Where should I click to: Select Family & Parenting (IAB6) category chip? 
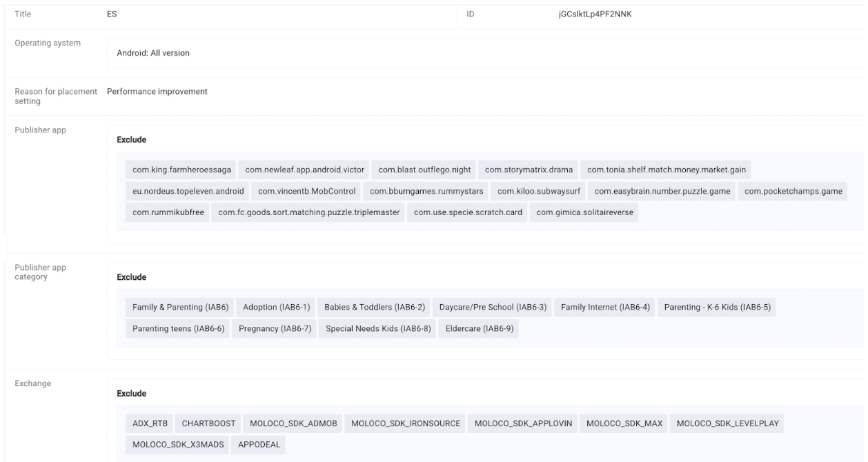click(x=180, y=307)
